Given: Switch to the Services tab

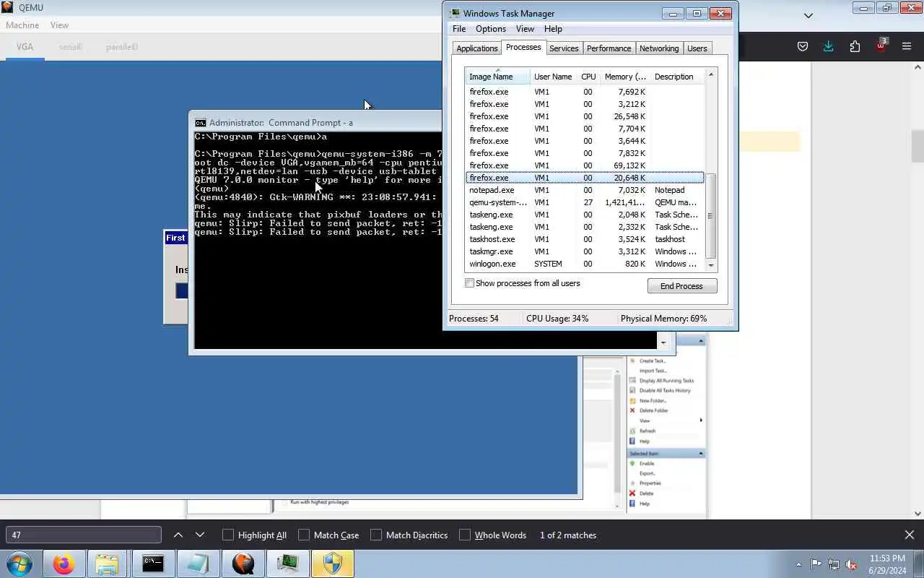Looking at the screenshot, I should pyautogui.click(x=564, y=48).
